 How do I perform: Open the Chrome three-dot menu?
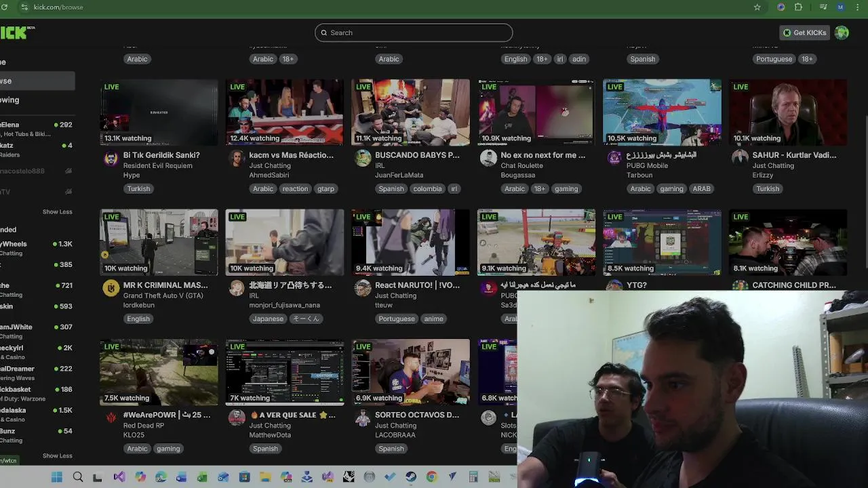(858, 7)
